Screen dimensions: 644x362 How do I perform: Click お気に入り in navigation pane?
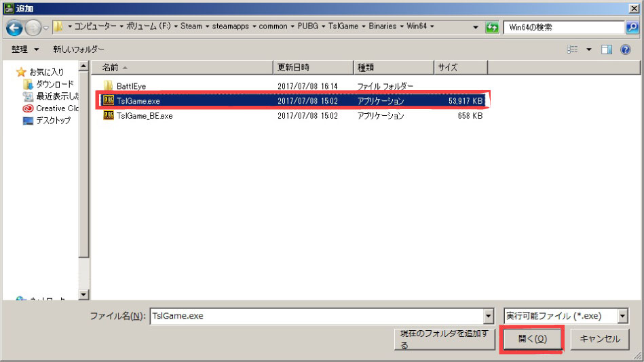(46, 73)
